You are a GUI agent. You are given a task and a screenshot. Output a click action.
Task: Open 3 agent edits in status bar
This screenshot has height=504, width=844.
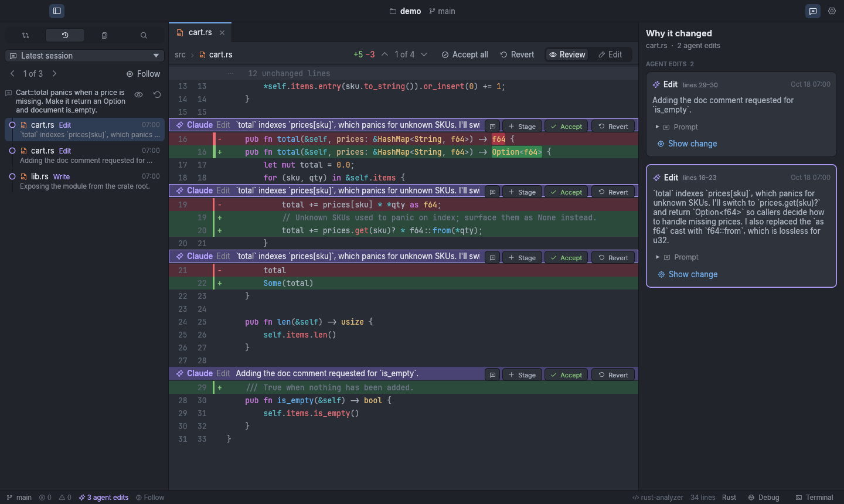[x=104, y=497]
